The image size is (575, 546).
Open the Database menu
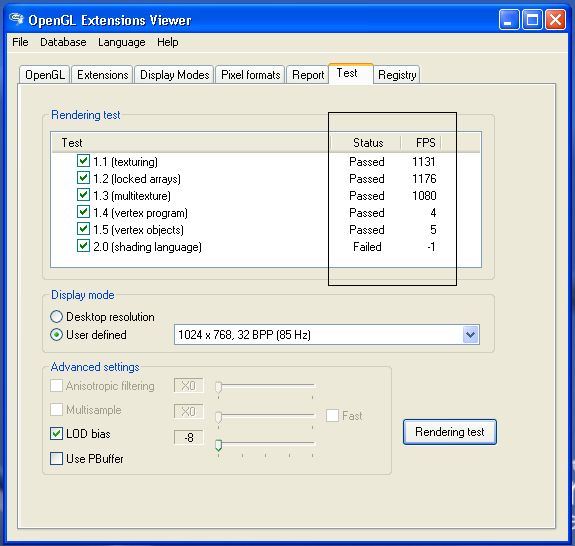pos(63,42)
